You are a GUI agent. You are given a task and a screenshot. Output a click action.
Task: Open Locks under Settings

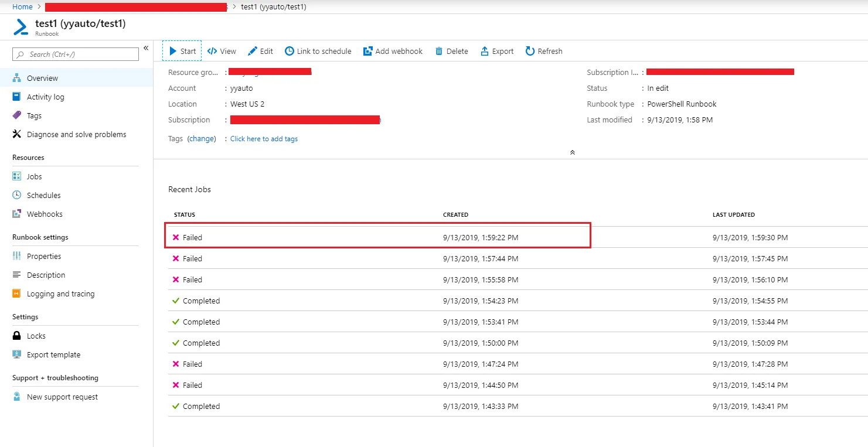tap(76, 336)
